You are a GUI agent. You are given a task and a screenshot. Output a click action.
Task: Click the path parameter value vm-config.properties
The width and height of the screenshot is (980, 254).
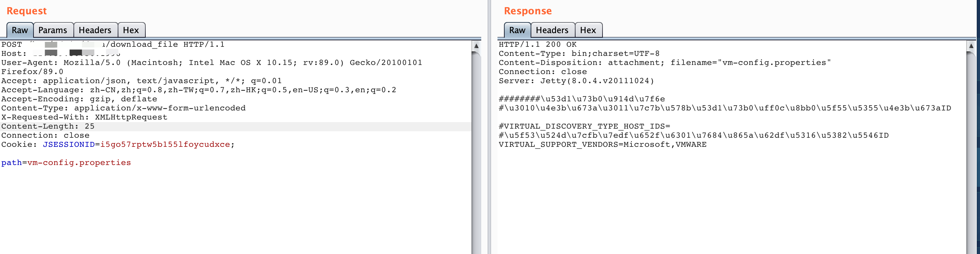[79, 163]
